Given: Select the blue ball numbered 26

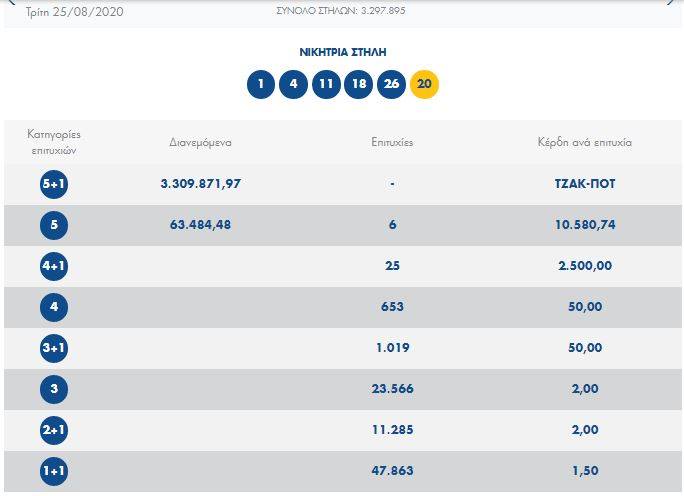Looking at the screenshot, I should [391, 84].
